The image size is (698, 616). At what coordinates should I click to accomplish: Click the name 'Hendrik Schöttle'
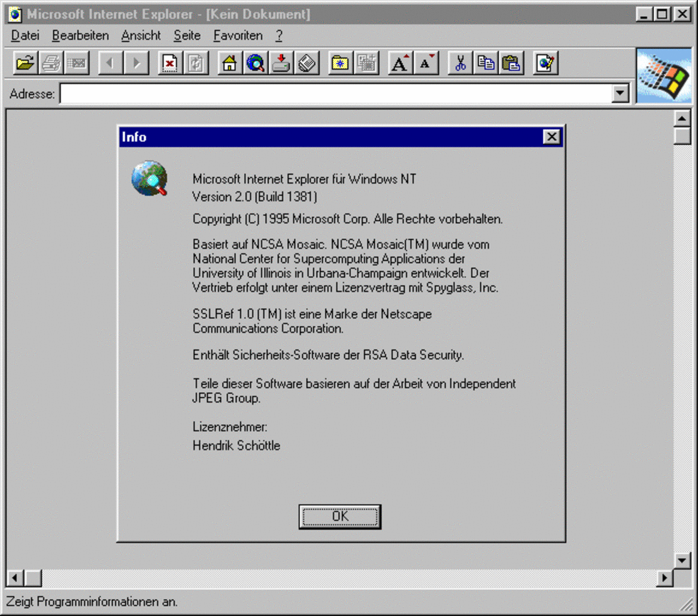pos(236,446)
